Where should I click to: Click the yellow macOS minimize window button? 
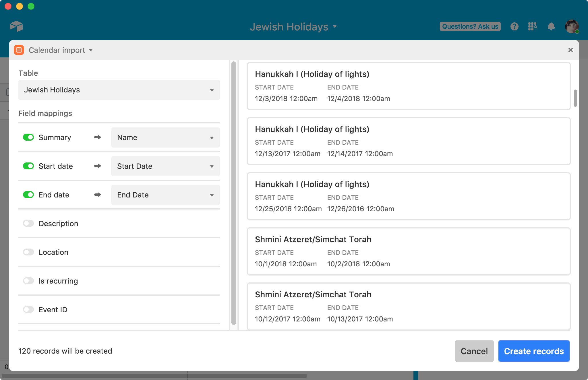(20, 6)
